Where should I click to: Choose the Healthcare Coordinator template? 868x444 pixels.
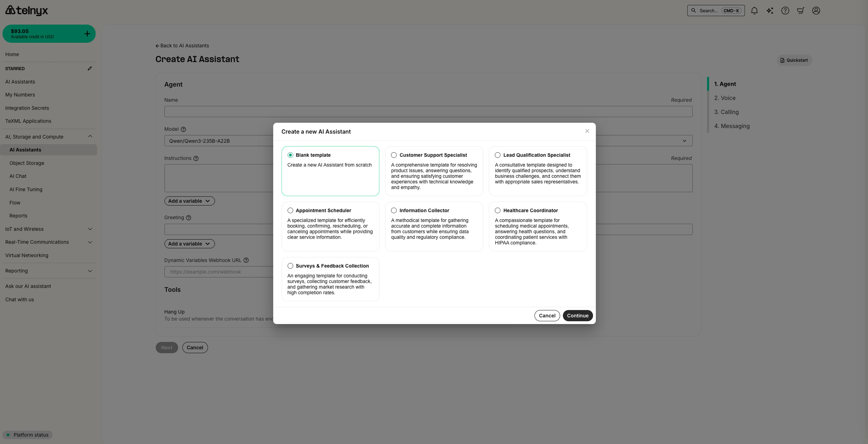tap(497, 210)
